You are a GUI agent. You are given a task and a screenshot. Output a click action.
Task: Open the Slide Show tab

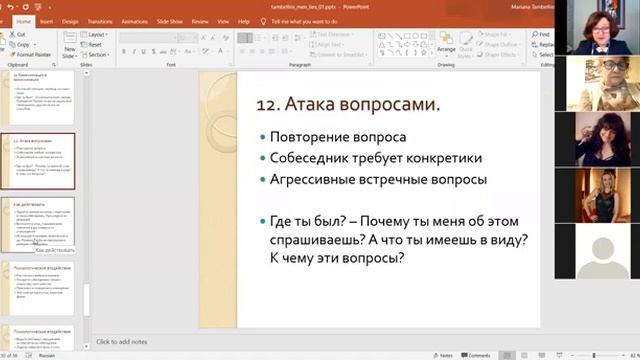pyautogui.click(x=169, y=22)
